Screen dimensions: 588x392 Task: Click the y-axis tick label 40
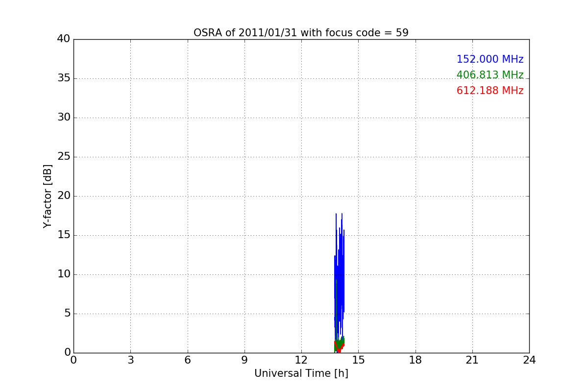coord(63,39)
